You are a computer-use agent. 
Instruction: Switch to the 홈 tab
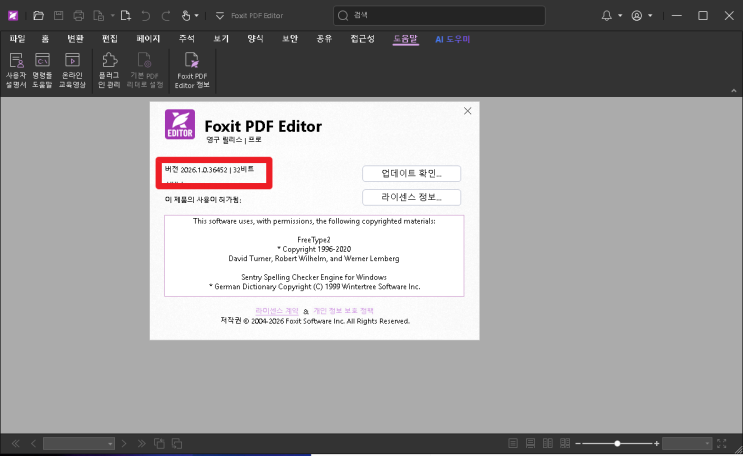45,39
